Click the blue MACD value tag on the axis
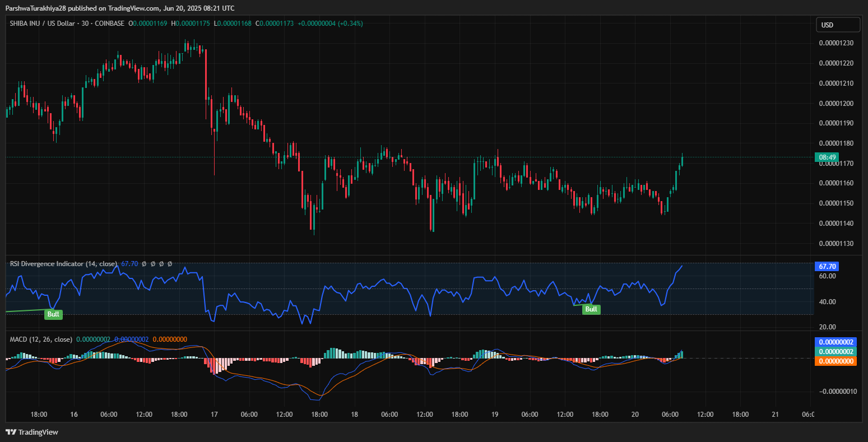Viewport: 868px width, 442px height. [835, 342]
